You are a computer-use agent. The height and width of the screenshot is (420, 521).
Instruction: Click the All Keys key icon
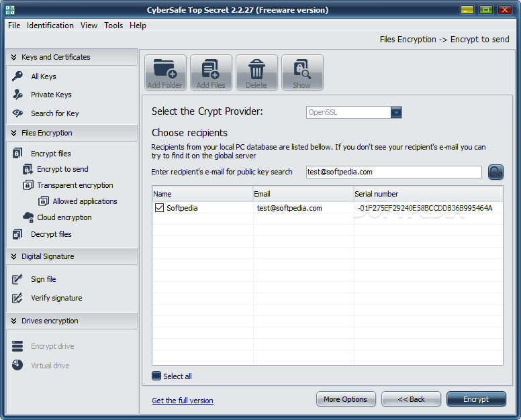pyautogui.click(x=17, y=76)
